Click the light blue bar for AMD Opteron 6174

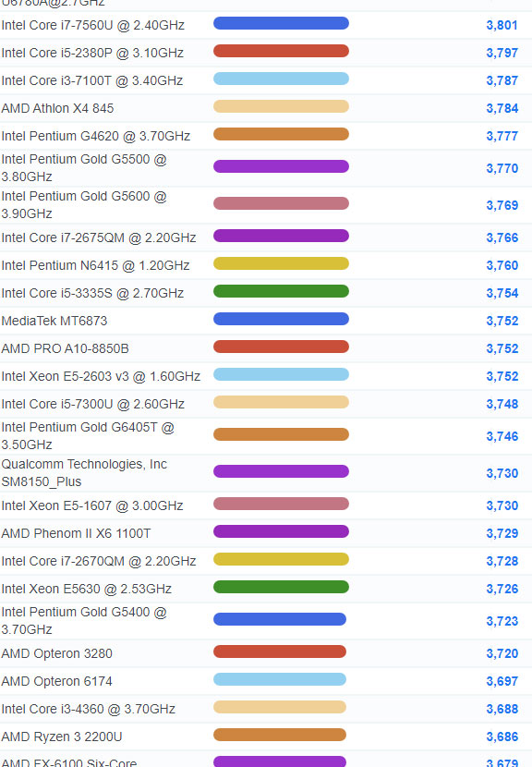click(x=280, y=679)
